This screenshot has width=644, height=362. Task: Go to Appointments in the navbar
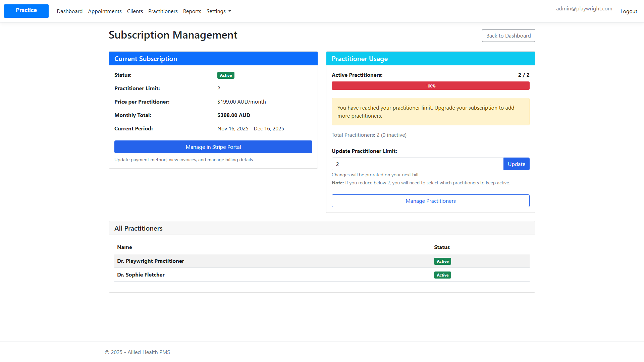[x=105, y=11]
